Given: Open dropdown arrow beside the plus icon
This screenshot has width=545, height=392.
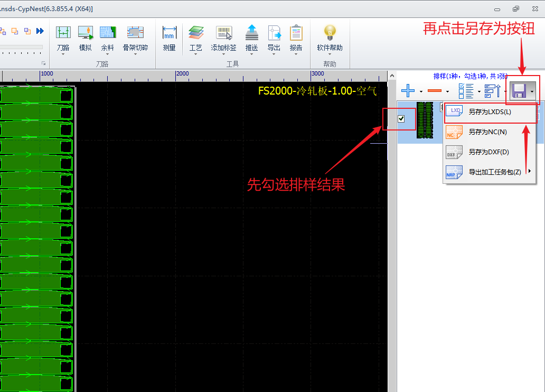Looking at the screenshot, I should point(421,91).
